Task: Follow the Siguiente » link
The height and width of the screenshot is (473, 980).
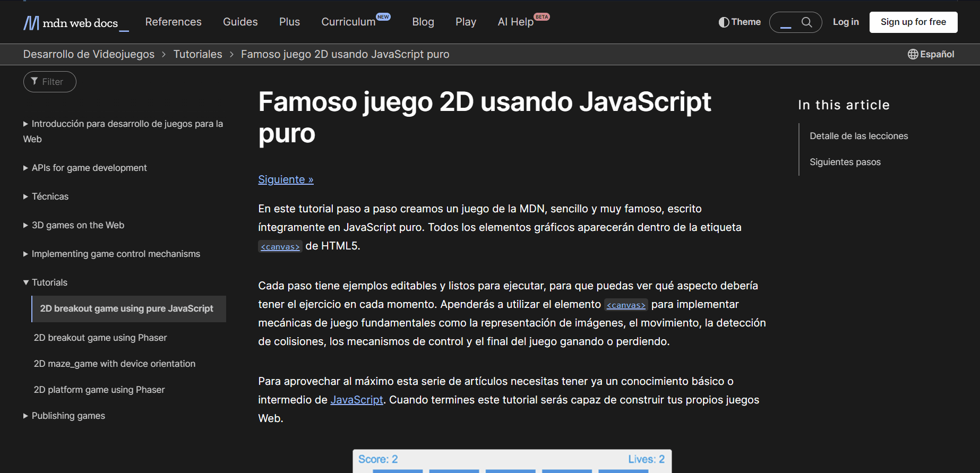Action: point(286,179)
